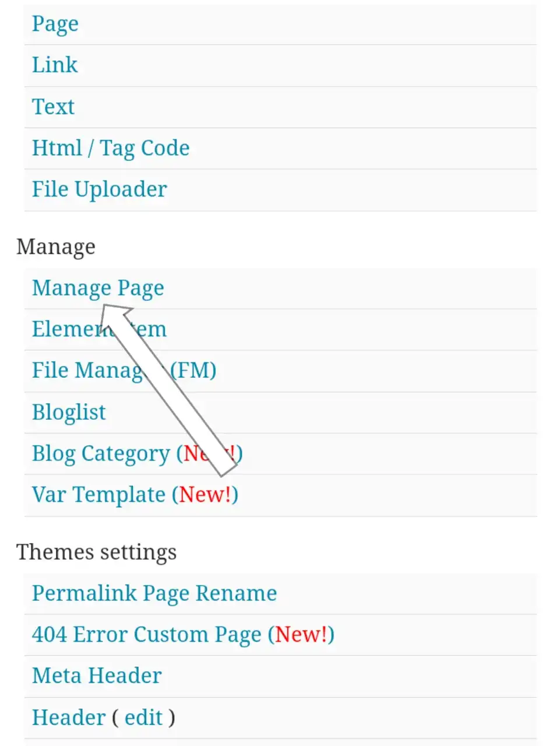The height and width of the screenshot is (746, 560).
Task: Click the red New! label on 404 Error Custom Page
Action: click(x=301, y=635)
